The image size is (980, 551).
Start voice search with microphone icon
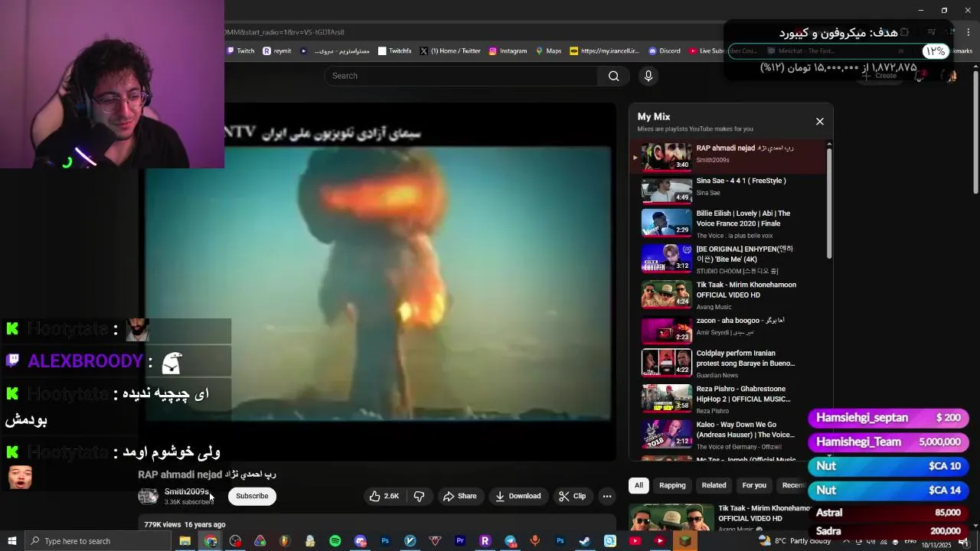[648, 76]
